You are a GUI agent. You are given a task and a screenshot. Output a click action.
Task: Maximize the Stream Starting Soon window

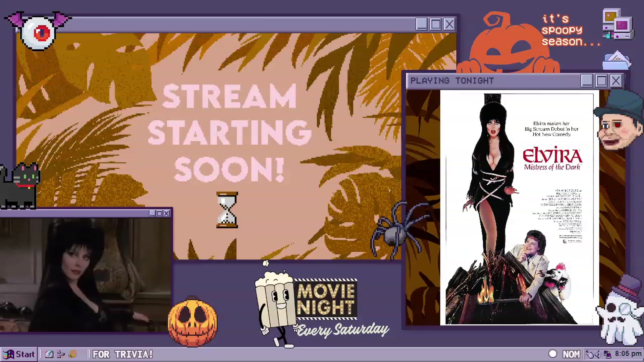436,24
